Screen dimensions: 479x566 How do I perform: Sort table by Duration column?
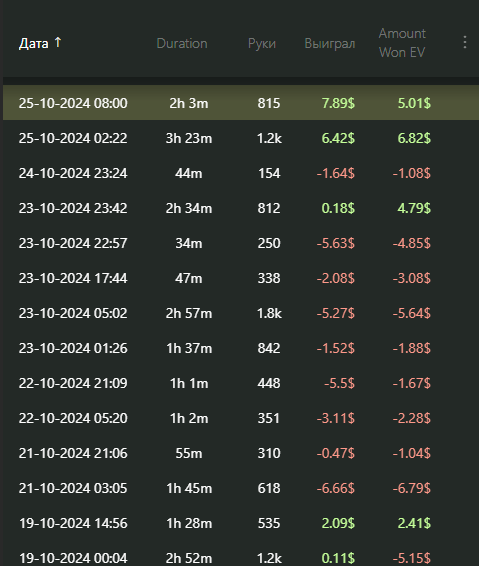(x=182, y=43)
